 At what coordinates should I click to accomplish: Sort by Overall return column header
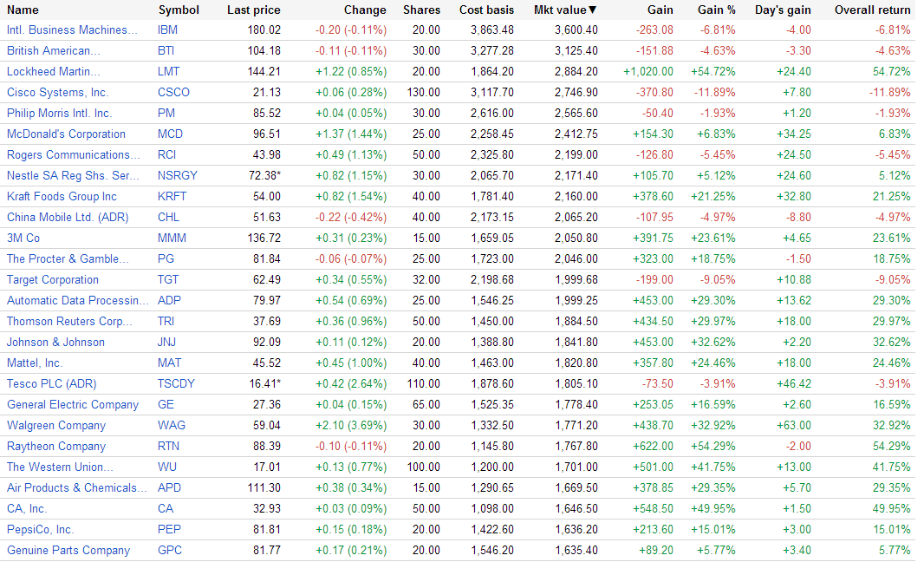[872, 10]
